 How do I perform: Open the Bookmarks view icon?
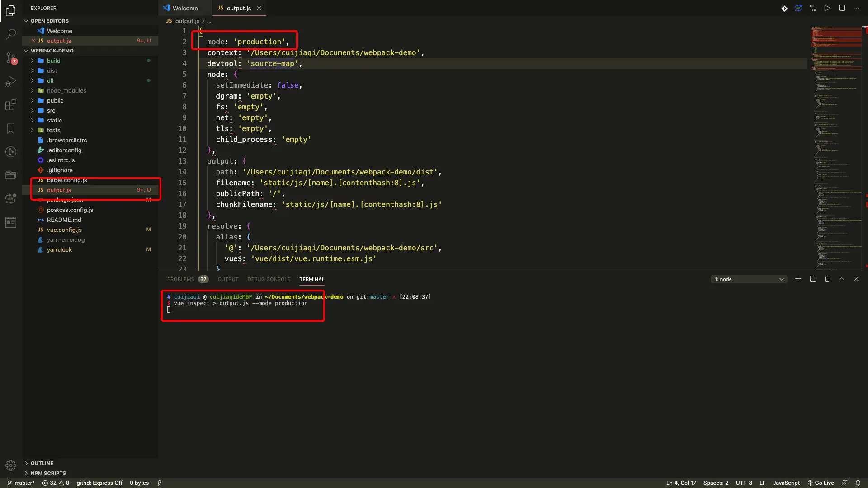tap(11, 128)
